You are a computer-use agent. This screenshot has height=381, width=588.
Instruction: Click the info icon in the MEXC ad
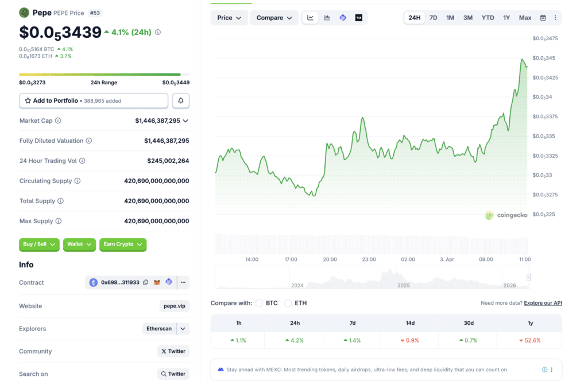coord(544,370)
